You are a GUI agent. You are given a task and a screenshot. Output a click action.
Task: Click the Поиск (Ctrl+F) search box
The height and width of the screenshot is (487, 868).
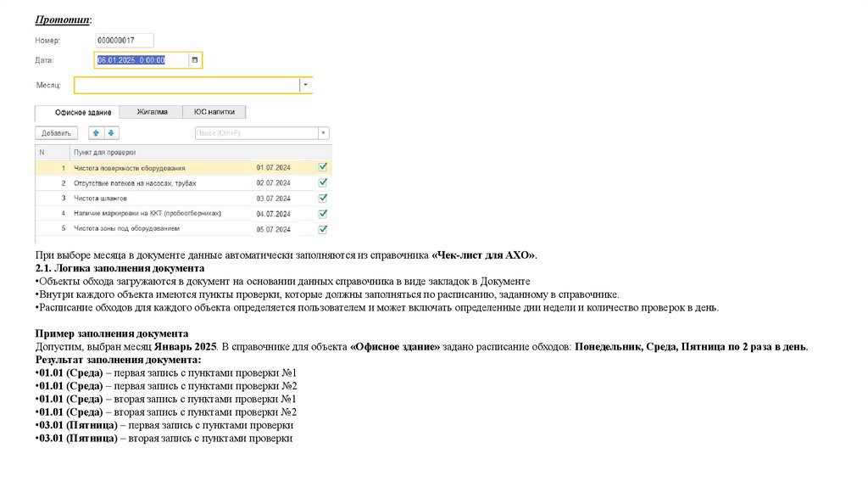(x=256, y=133)
